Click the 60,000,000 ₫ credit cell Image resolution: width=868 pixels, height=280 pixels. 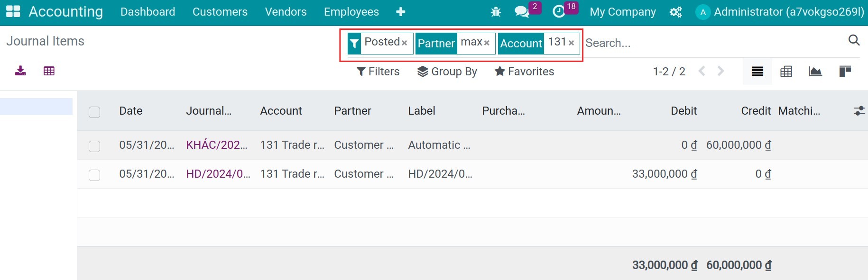[739, 145]
